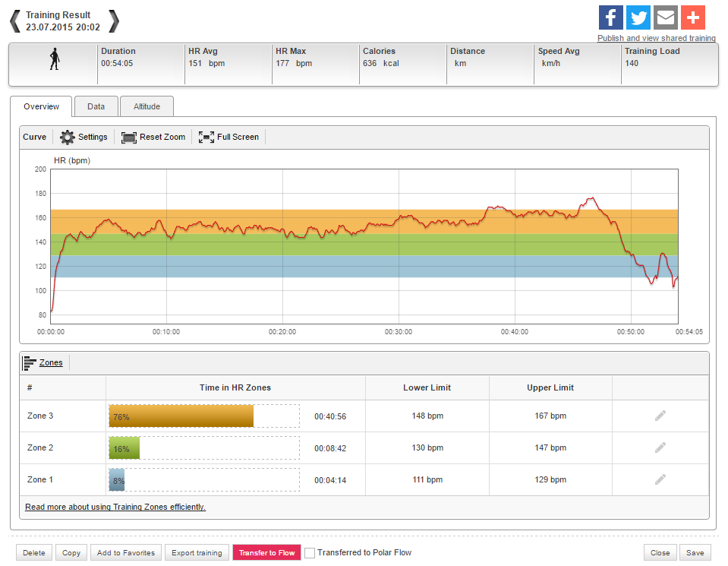728x566 pixels.
Task: Click Zone 3 upper limit 167 bpm
Action: pyautogui.click(x=550, y=416)
